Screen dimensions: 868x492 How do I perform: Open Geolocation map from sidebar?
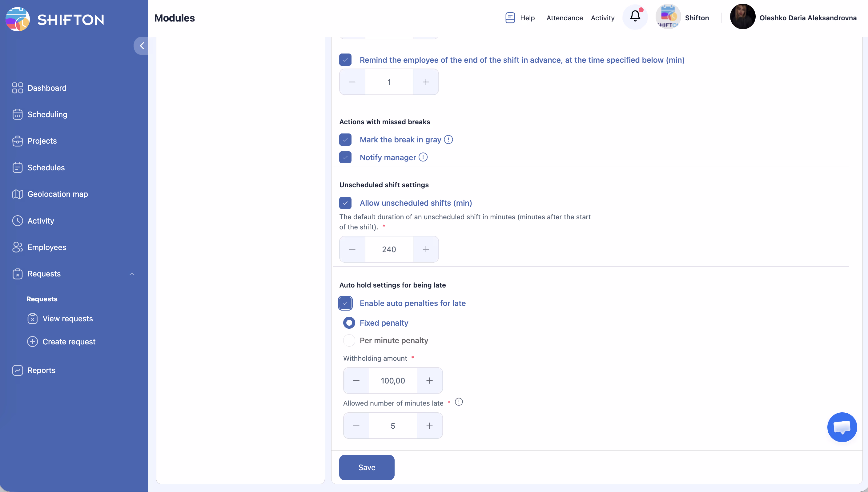58,194
